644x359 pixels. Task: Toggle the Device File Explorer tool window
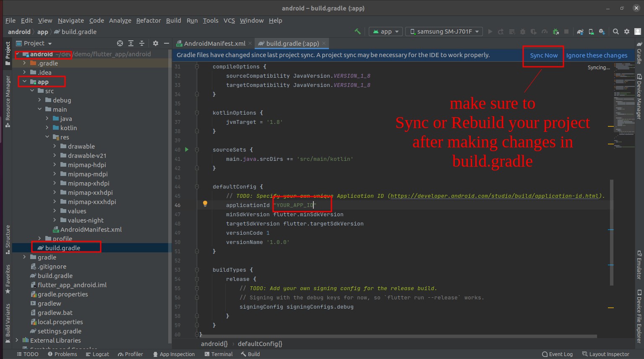(639, 316)
